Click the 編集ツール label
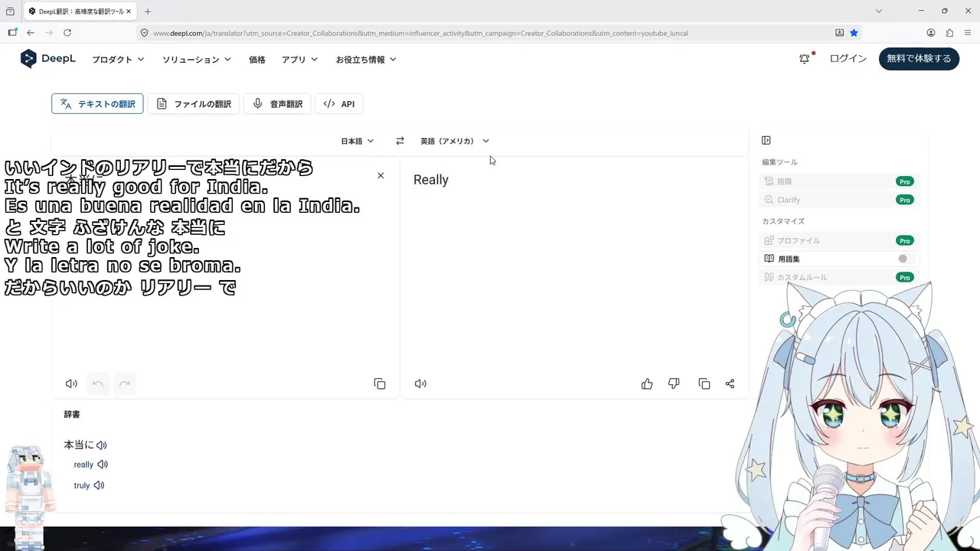Image resolution: width=980 pixels, height=551 pixels. click(x=779, y=162)
